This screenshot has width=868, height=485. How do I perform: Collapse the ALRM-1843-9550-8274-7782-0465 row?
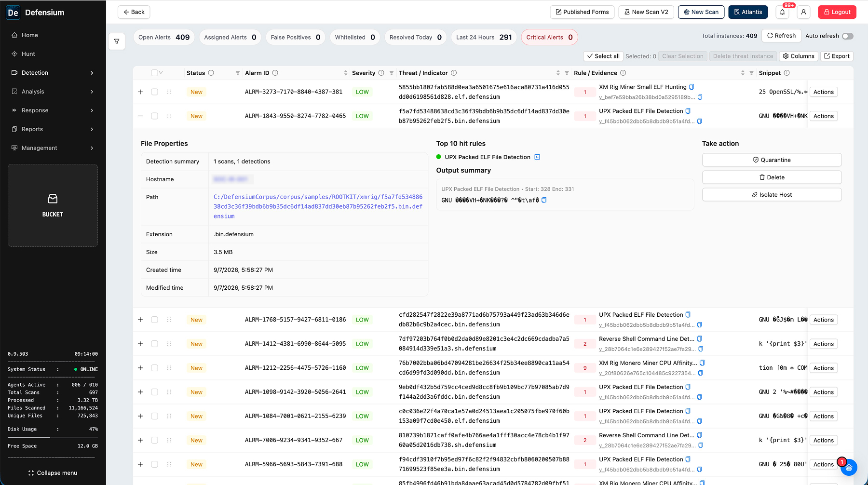pyautogui.click(x=140, y=116)
